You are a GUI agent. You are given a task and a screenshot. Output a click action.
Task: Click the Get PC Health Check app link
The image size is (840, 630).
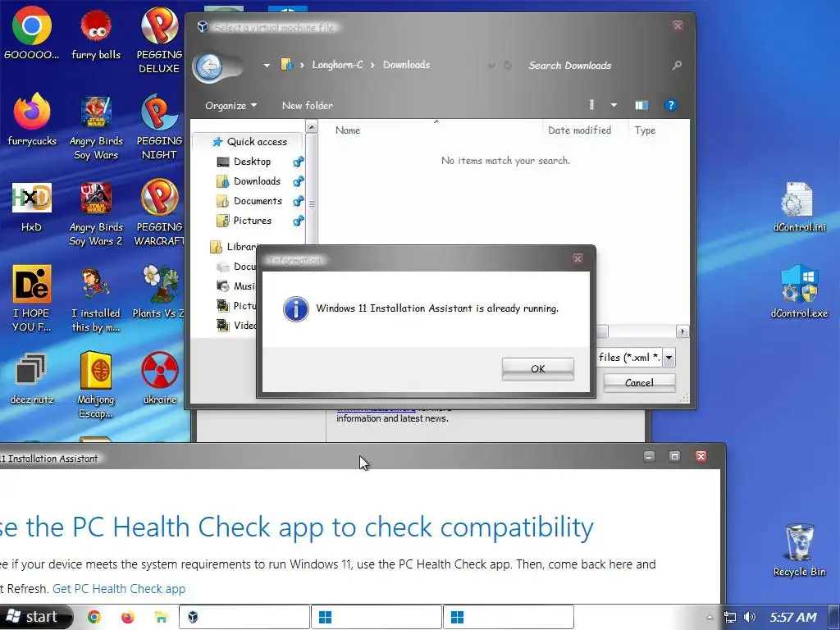point(119,589)
